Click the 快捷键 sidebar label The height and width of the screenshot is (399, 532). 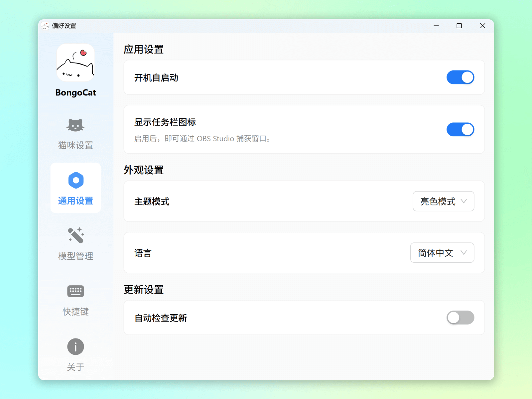click(76, 312)
